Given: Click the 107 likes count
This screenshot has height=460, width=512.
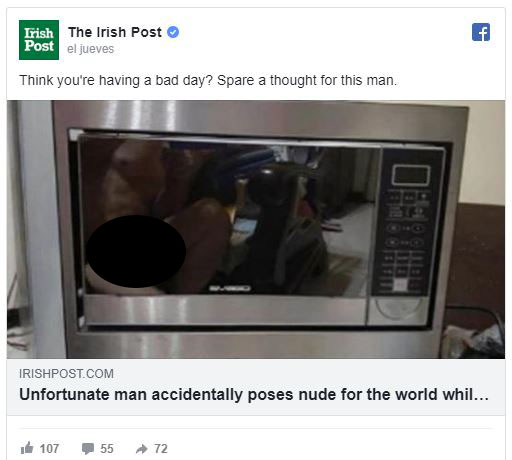Looking at the screenshot, I should click(49, 449).
